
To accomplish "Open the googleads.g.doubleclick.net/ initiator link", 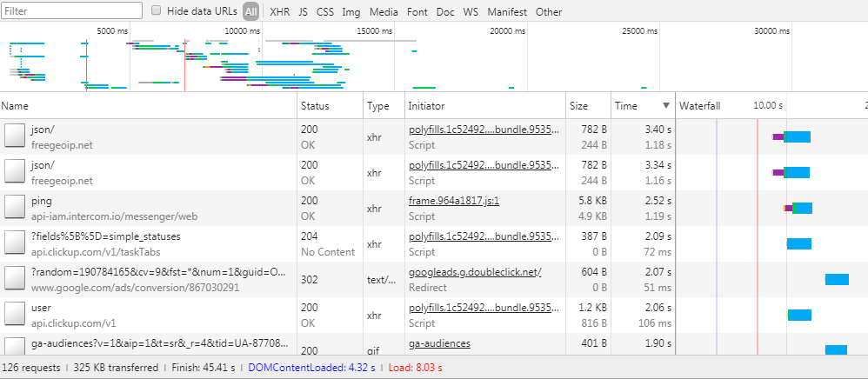I will tap(475, 272).
